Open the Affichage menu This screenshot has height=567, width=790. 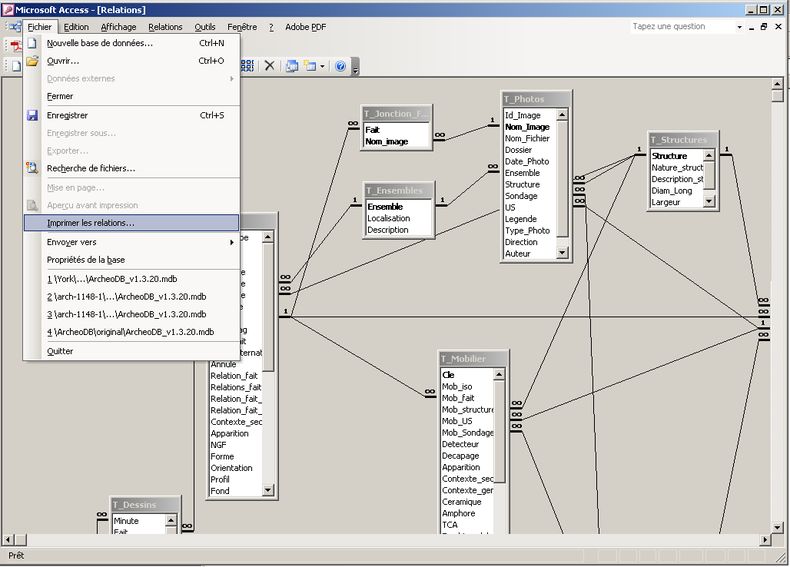pos(118,27)
